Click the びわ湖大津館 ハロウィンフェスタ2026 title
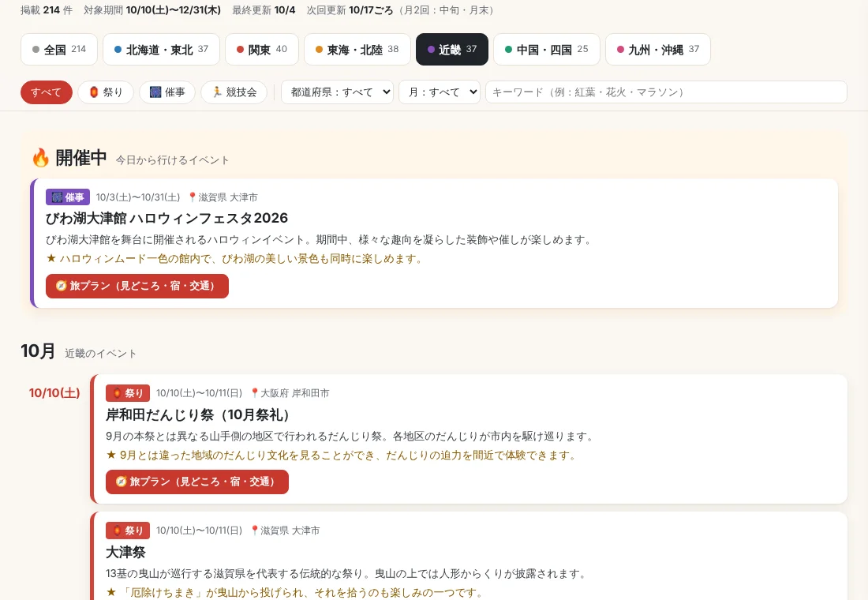Viewport: 868px width, 600px height. [x=166, y=218]
